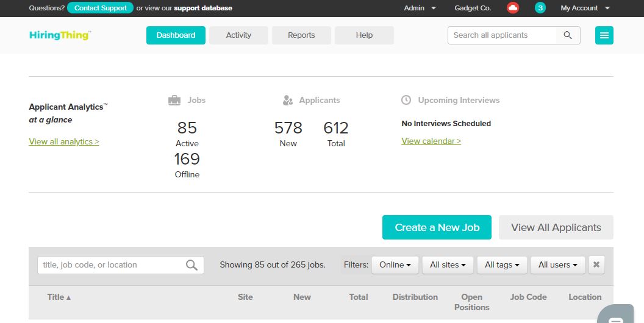
Task: Click the 169 Offline jobs count
Action: pos(187,159)
